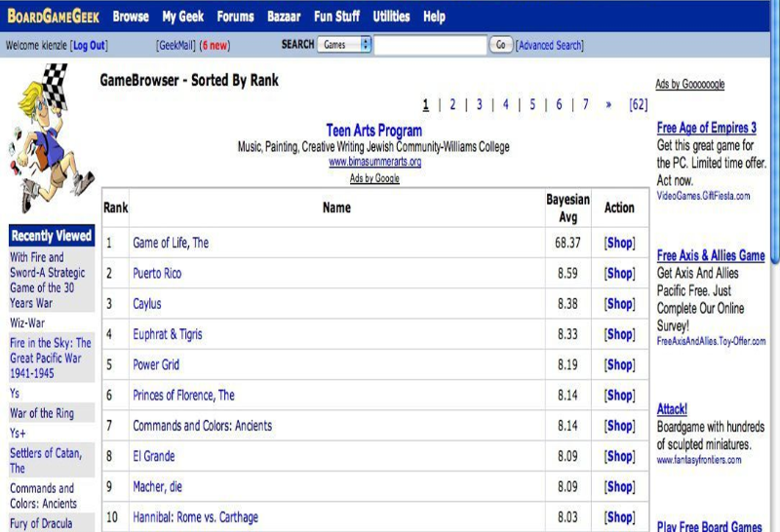The height and width of the screenshot is (532, 780).
Task: Click Shop for Game of Life
Action: [620, 243]
